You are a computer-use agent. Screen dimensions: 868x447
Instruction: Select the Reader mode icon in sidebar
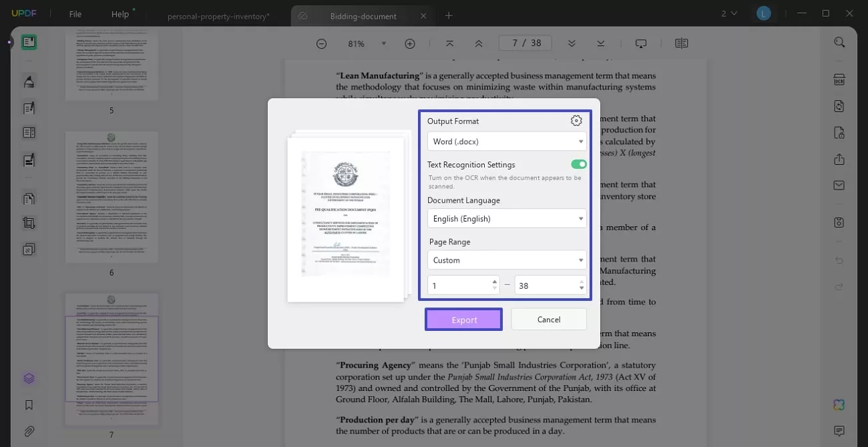29,42
